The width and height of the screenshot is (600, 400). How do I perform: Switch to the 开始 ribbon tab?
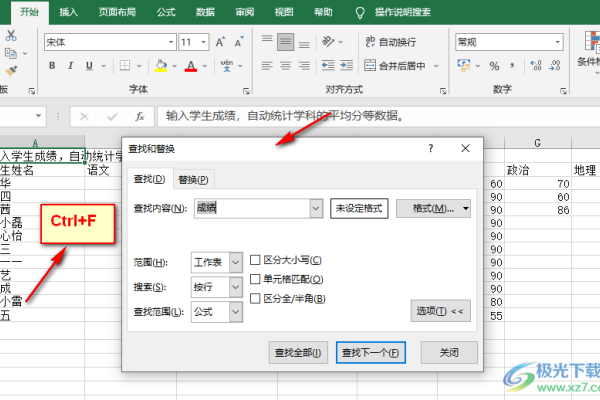click(29, 12)
